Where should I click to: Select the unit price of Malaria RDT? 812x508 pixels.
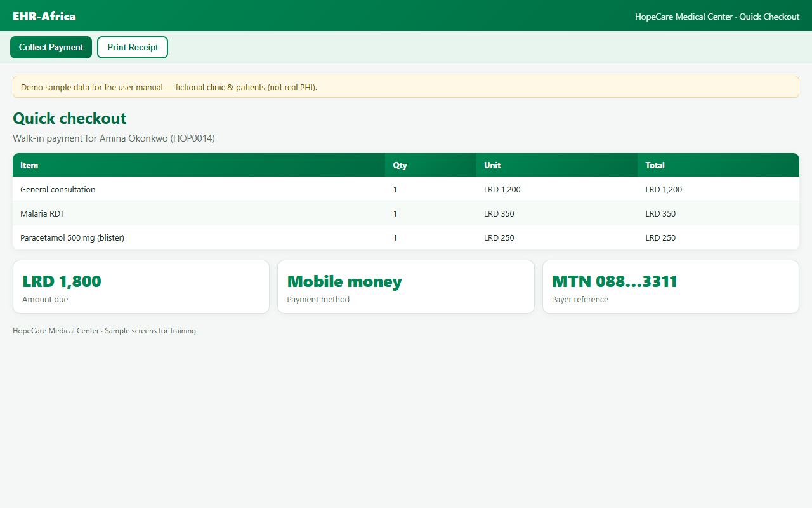point(499,213)
